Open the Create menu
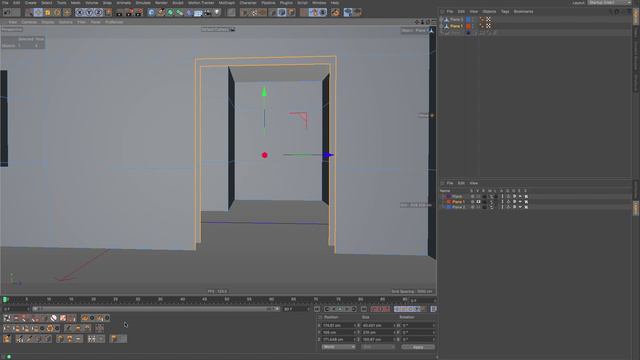Screen dimensions: 640x360 [31, 3]
